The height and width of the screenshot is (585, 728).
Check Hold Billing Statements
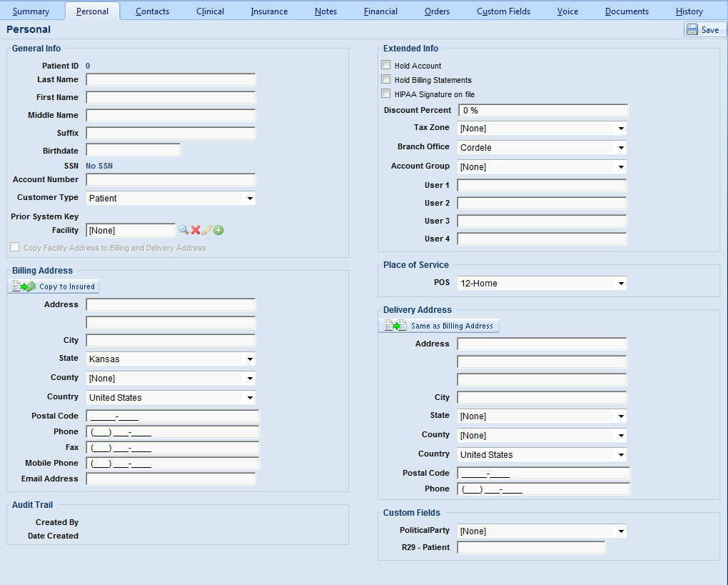point(385,79)
